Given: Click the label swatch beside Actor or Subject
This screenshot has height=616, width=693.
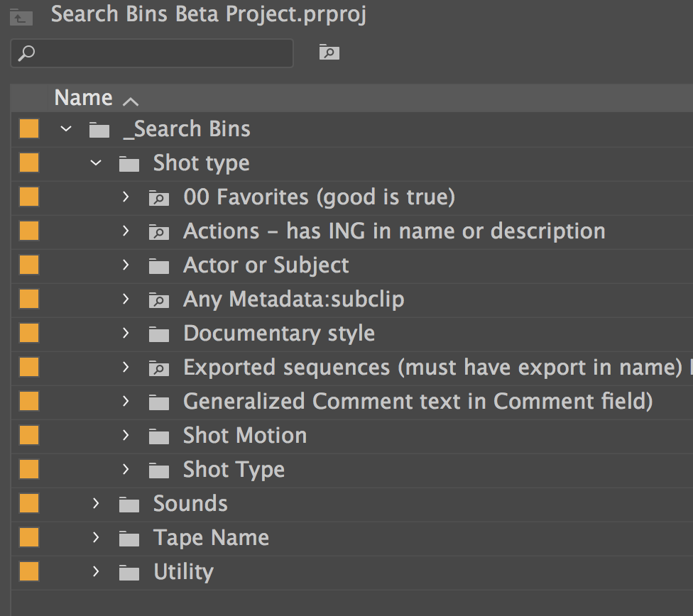Looking at the screenshot, I should (29, 265).
